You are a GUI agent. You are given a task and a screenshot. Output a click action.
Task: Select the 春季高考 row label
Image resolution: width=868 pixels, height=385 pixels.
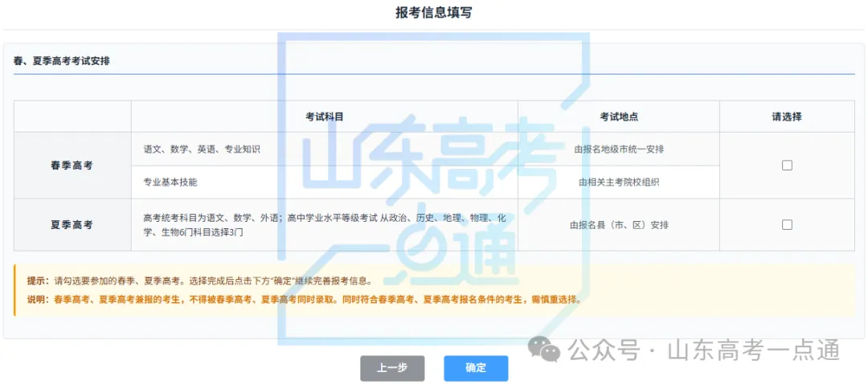click(72, 165)
